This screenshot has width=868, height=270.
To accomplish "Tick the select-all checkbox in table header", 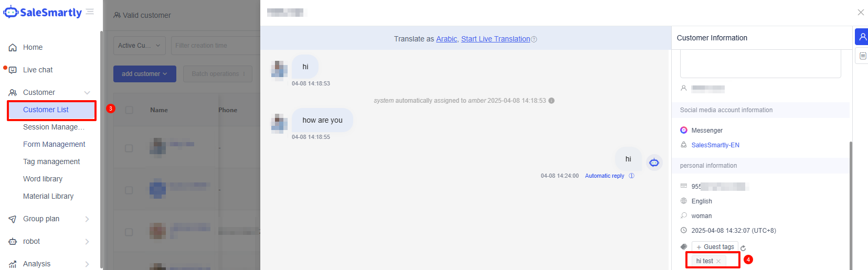I will [129, 110].
